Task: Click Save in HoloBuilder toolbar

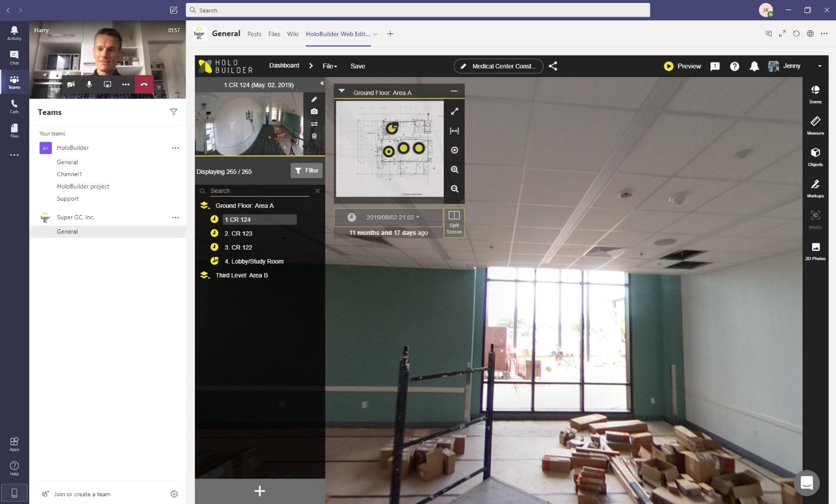Action: (x=358, y=66)
